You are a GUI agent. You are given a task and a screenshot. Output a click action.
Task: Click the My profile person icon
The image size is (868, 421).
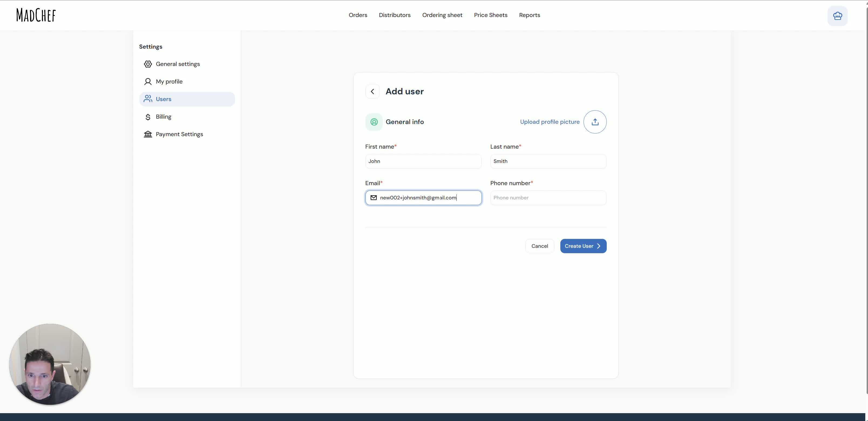click(148, 82)
